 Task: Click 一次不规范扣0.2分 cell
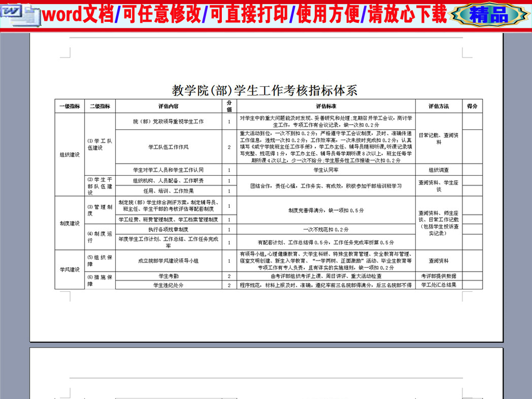(326, 229)
